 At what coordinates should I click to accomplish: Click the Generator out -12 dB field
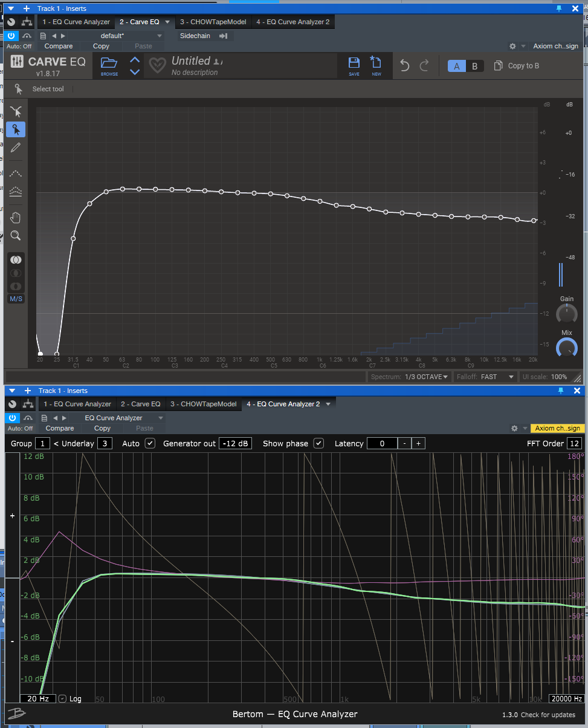coord(235,443)
